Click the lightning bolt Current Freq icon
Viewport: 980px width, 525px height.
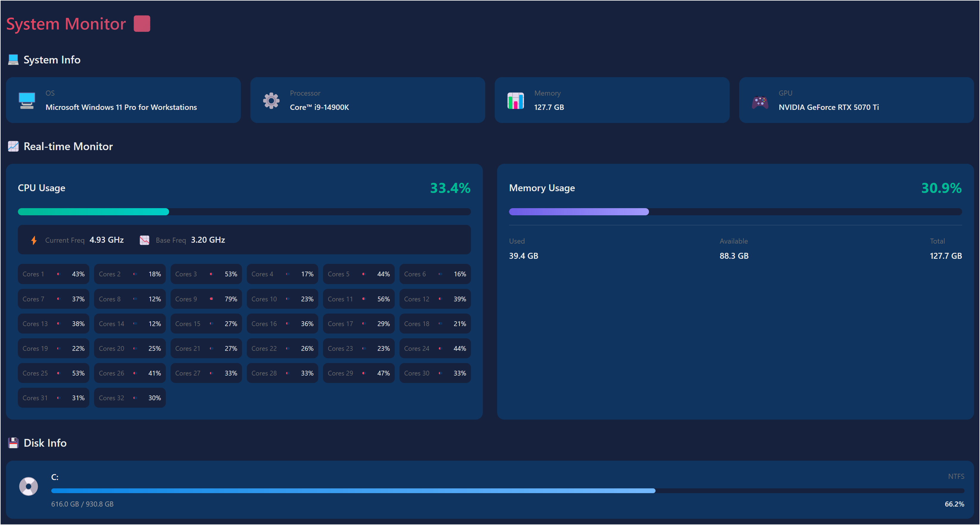point(34,240)
